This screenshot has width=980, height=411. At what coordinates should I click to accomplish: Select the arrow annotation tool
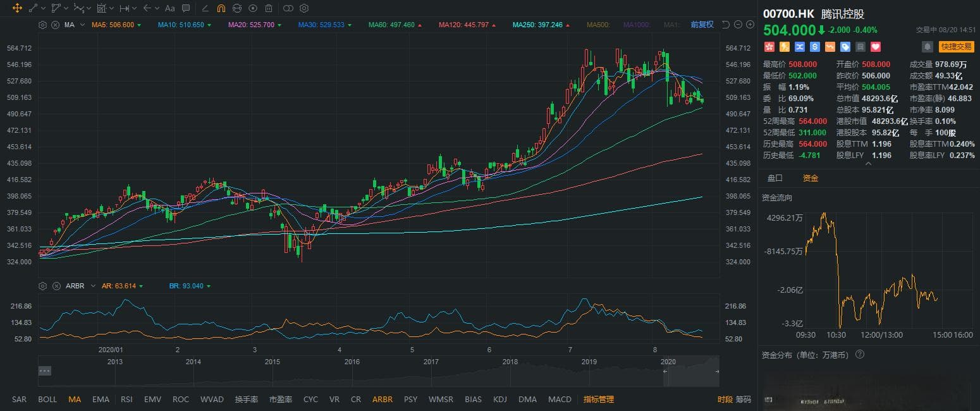coord(147,8)
